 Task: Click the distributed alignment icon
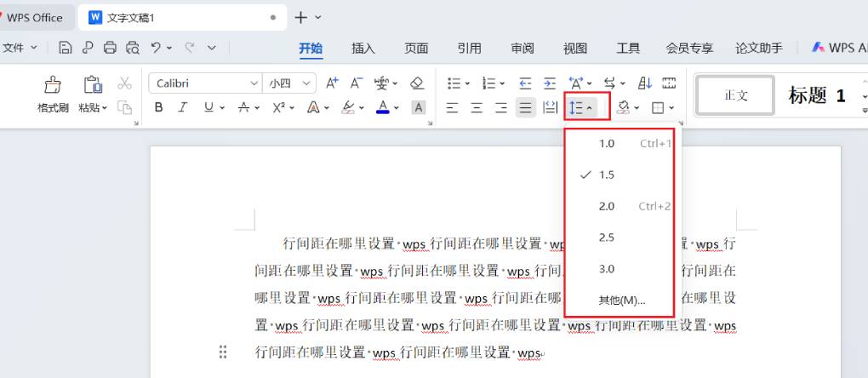pyautogui.click(x=550, y=107)
